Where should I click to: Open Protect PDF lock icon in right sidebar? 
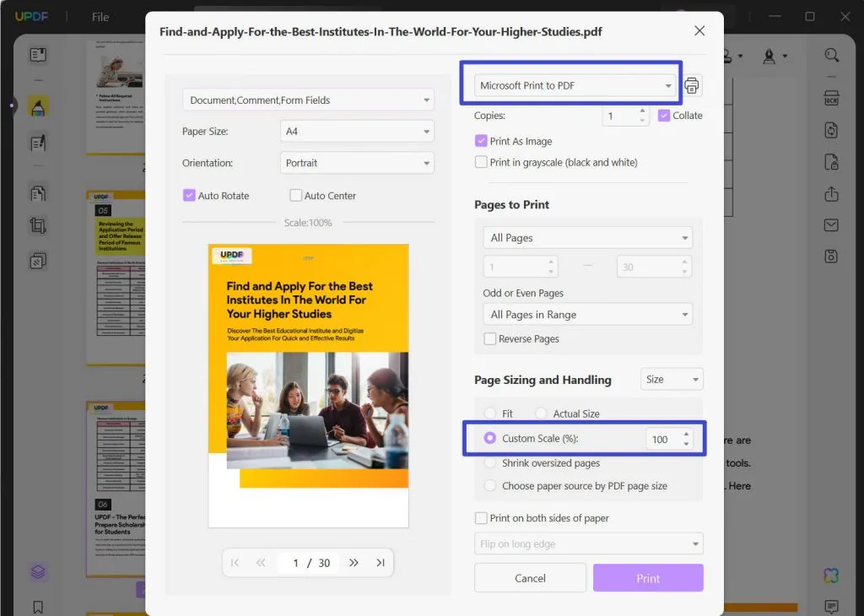point(831,162)
